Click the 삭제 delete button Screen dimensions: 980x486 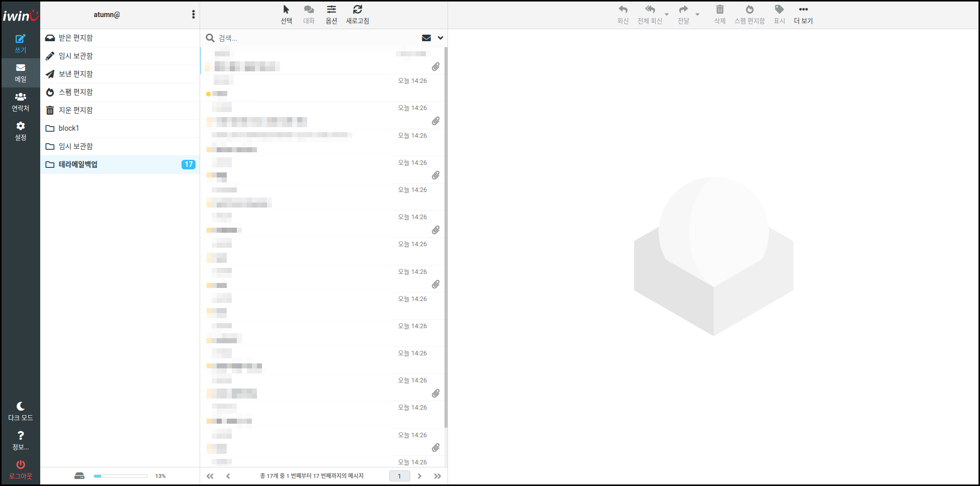tap(720, 15)
